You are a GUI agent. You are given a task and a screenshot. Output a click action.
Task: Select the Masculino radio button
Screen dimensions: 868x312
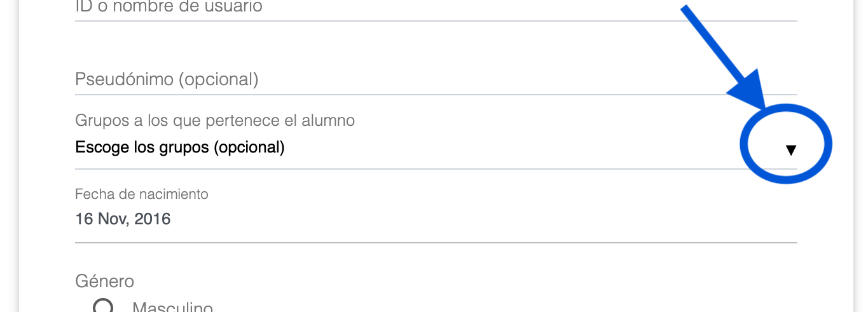[x=103, y=308]
